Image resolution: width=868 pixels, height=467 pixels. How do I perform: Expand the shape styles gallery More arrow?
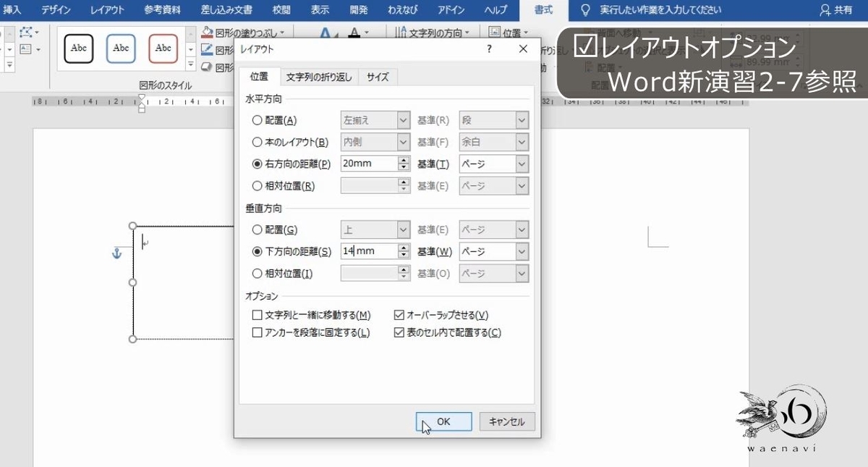[191, 65]
